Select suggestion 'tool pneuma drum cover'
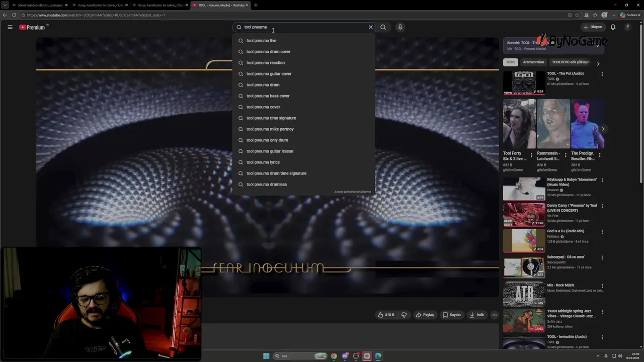This screenshot has width=644, height=362. pos(304,52)
